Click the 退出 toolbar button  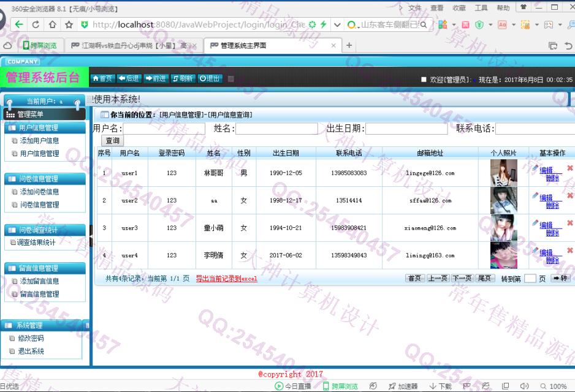[x=210, y=78]
